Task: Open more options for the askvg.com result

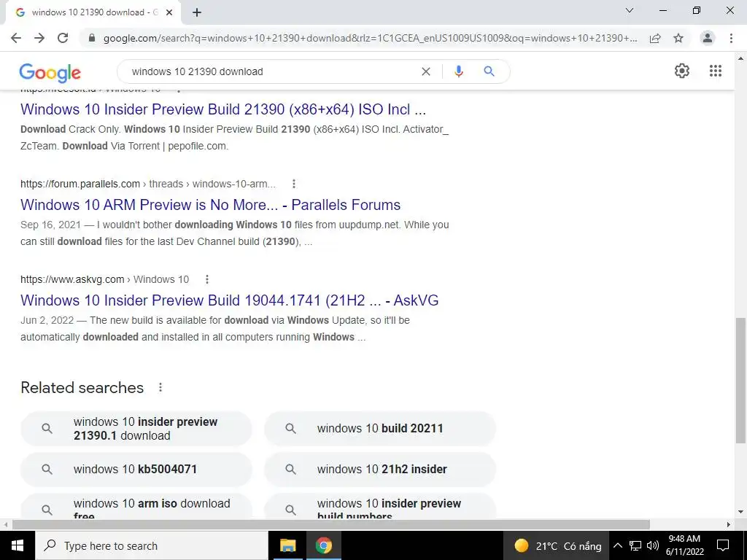Action: tap(206, 279)
